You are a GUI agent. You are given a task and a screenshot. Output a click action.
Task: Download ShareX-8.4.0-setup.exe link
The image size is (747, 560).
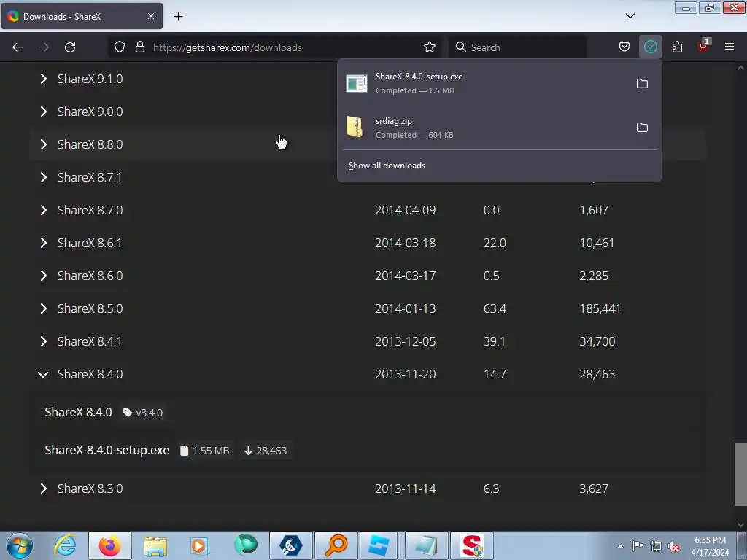point(107,451)
